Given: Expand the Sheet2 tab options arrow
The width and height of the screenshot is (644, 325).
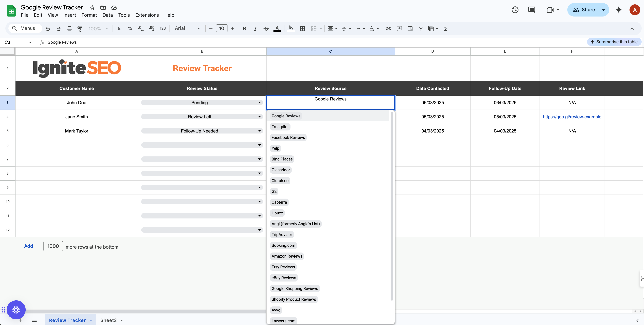Looking at the screenshot, I should [x=122, y=320].
